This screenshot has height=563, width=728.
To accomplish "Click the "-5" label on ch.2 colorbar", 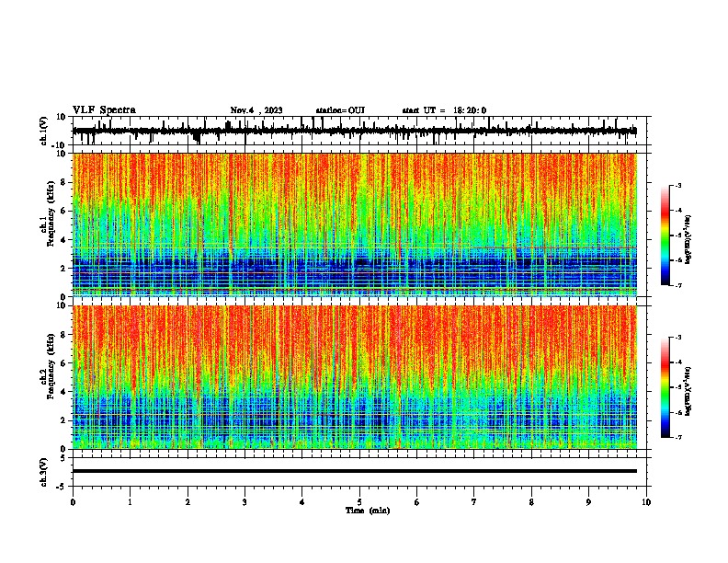I will (x=678, y=387).
